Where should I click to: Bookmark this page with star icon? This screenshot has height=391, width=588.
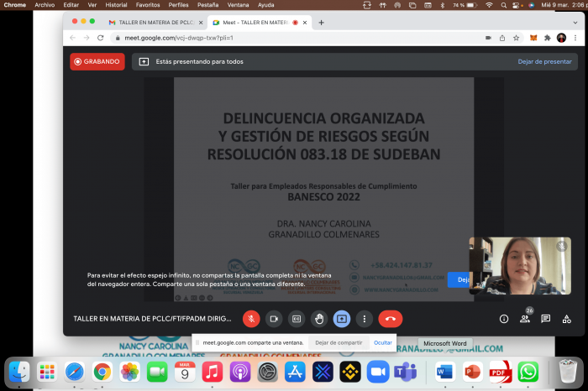[516, 38]
